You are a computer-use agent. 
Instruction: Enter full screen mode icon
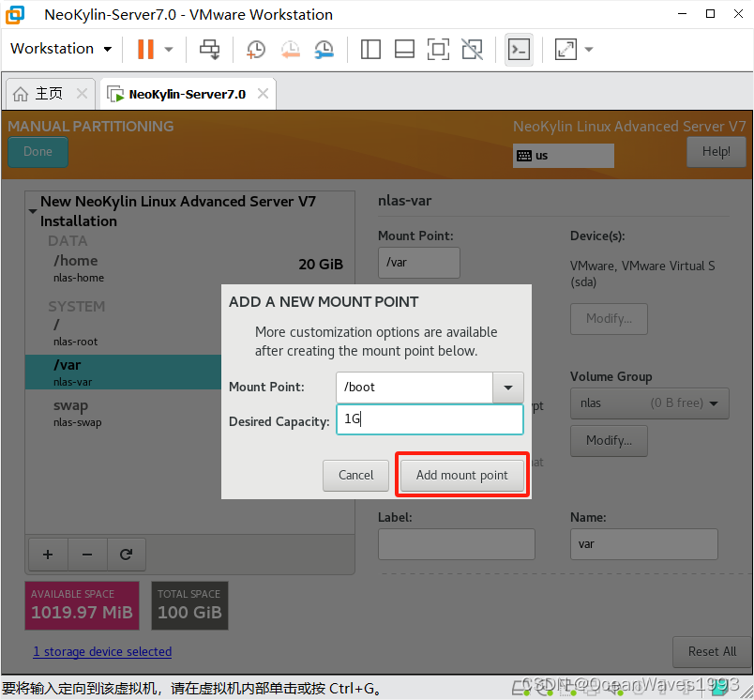pos(438,49)
